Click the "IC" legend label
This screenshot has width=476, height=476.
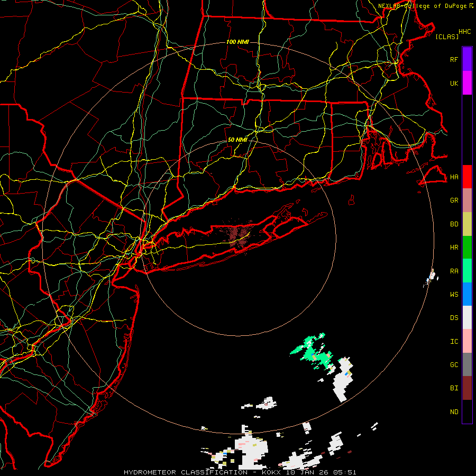tap(454, 342)
